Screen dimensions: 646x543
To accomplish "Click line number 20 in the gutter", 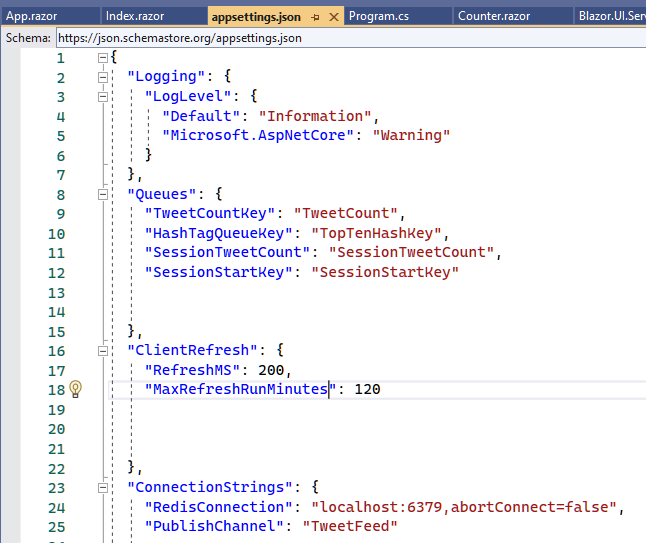I will [x=56, y=429].
